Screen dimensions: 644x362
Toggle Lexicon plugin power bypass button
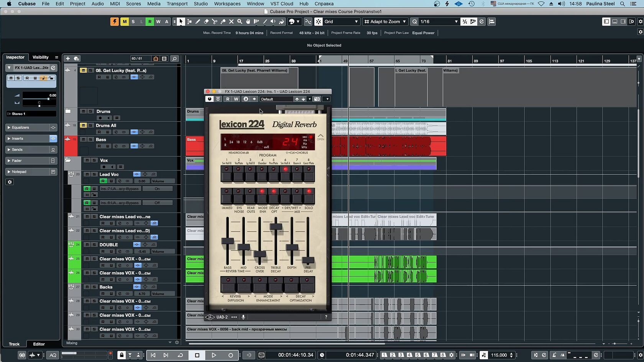pos(209,99)
